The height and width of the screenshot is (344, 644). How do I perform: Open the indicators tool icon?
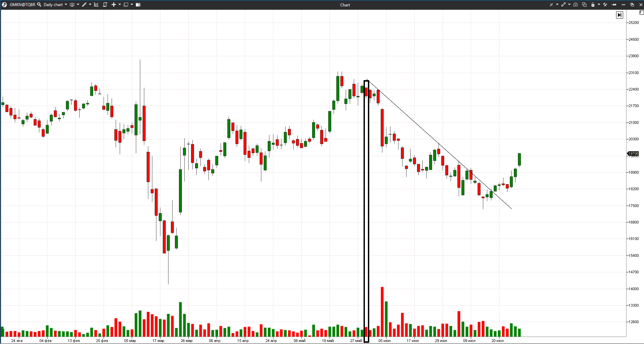97,4
